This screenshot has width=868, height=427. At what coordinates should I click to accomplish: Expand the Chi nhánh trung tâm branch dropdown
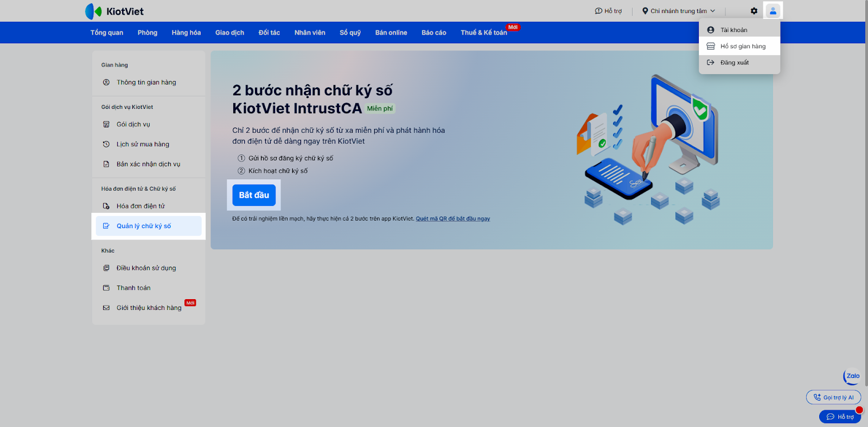click(679, 11)
